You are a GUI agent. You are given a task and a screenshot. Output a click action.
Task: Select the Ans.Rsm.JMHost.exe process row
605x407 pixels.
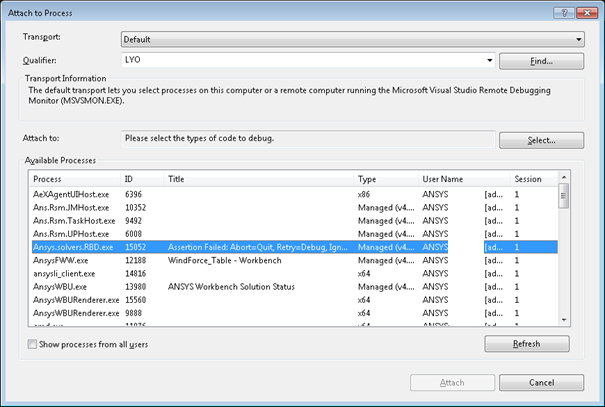pyautogui.click(x=294, y=208)
